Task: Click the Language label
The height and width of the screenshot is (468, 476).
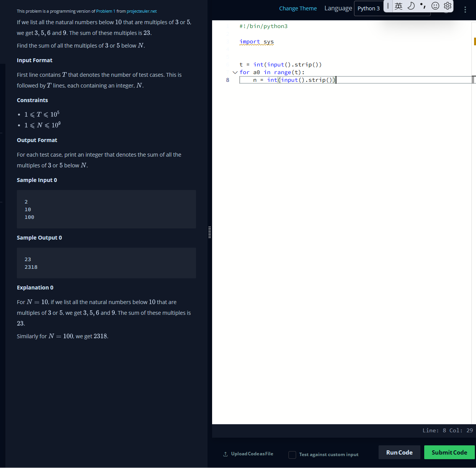Action: 338,8
